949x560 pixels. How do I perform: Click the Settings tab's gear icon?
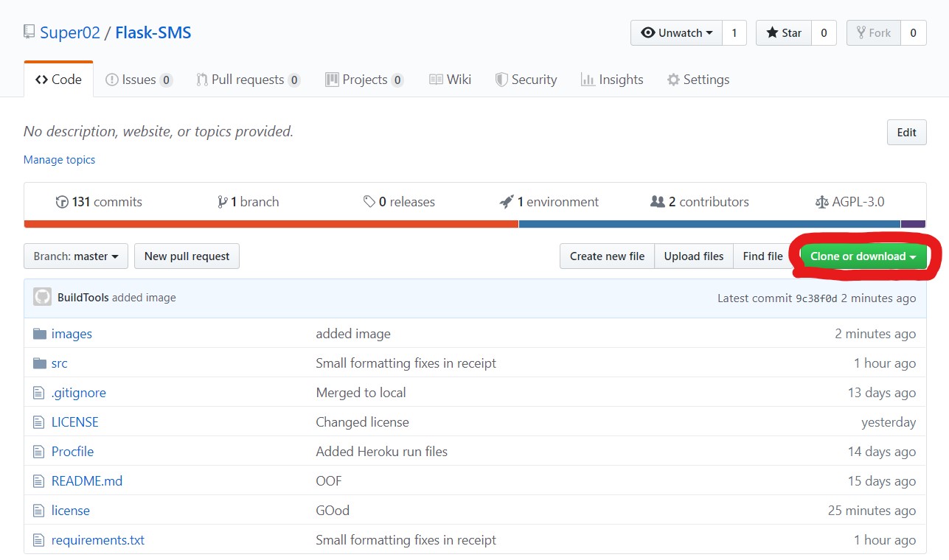coord(673,80)
